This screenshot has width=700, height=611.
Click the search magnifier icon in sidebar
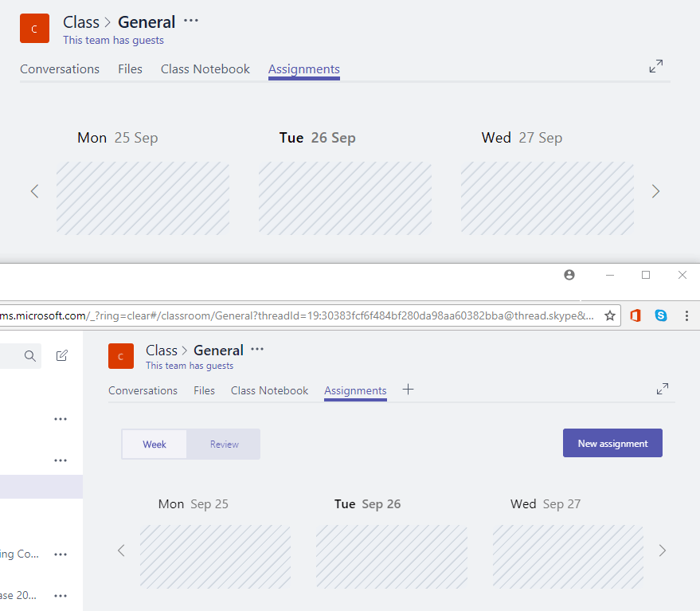[x=30, y=356]
